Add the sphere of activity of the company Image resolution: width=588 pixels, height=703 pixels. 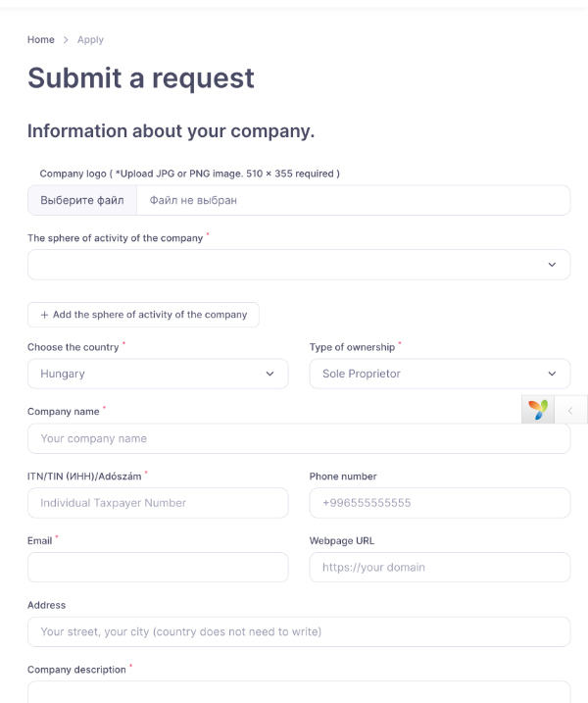[x=143, y=315]
